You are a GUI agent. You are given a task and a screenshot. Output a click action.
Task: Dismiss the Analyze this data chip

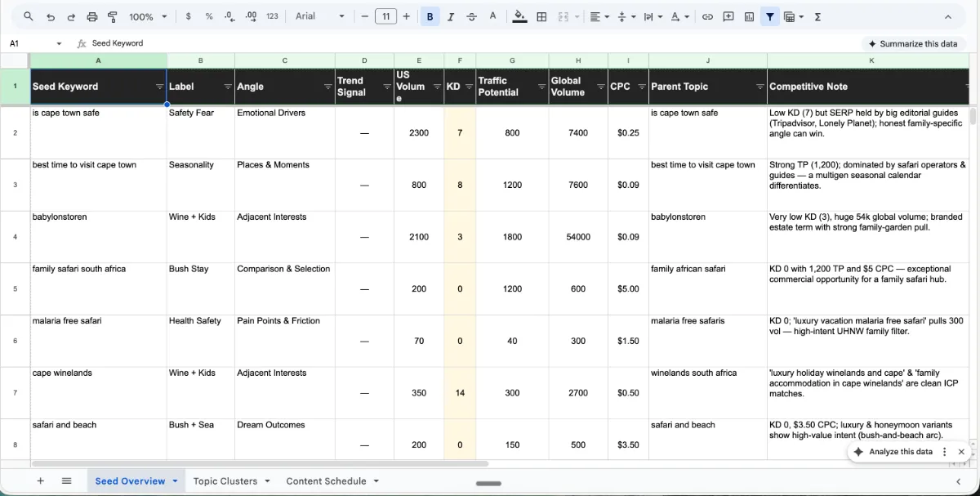[961, 452]
